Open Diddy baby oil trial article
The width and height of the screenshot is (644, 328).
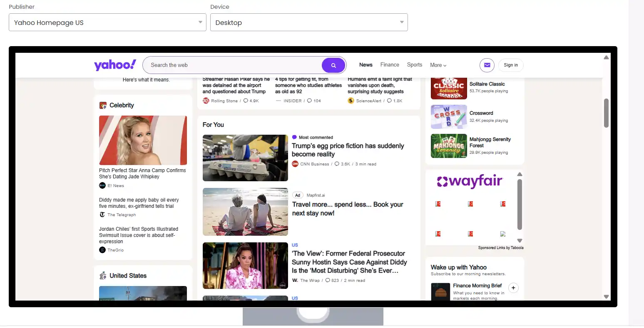coord(139,203)
